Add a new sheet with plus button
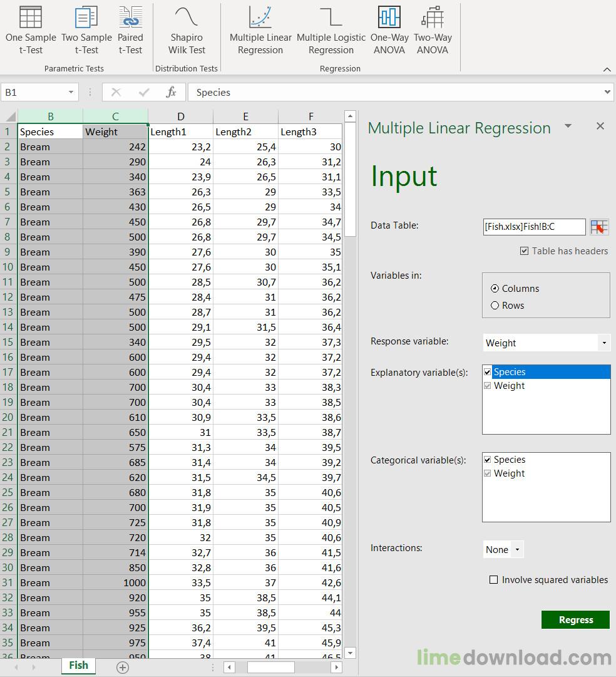Screen dimensions: 616x677 coord(123,668)
